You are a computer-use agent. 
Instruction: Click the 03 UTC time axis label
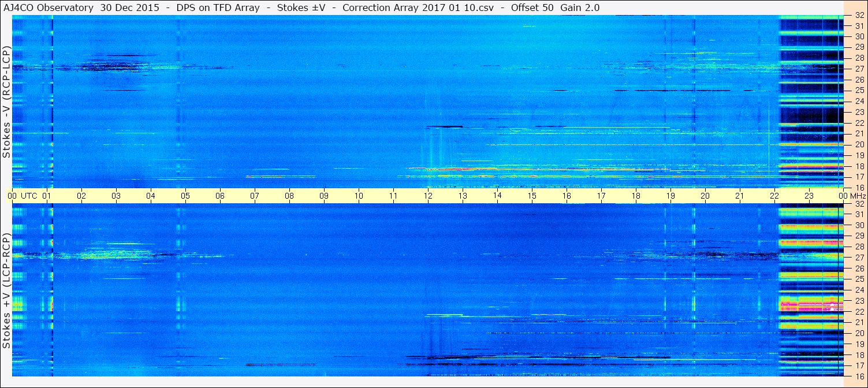click(116, 196)
